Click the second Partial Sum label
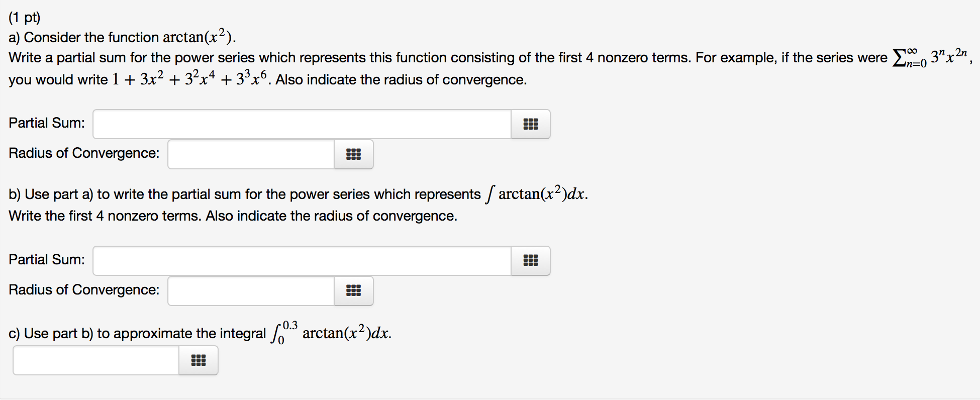The image size is (980, 400). [x=46, y=259]
